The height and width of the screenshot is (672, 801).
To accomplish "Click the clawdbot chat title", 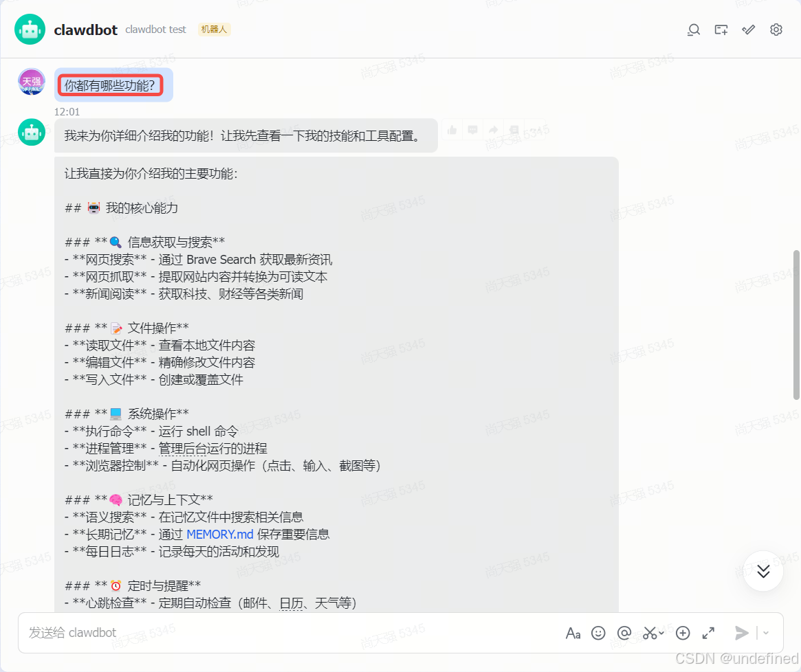I will (85, 30).
